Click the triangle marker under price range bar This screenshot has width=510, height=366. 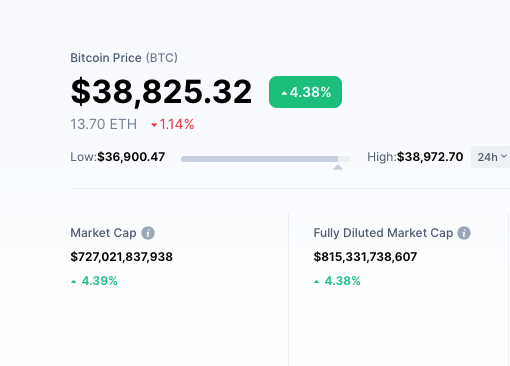(x=338, y=167)
